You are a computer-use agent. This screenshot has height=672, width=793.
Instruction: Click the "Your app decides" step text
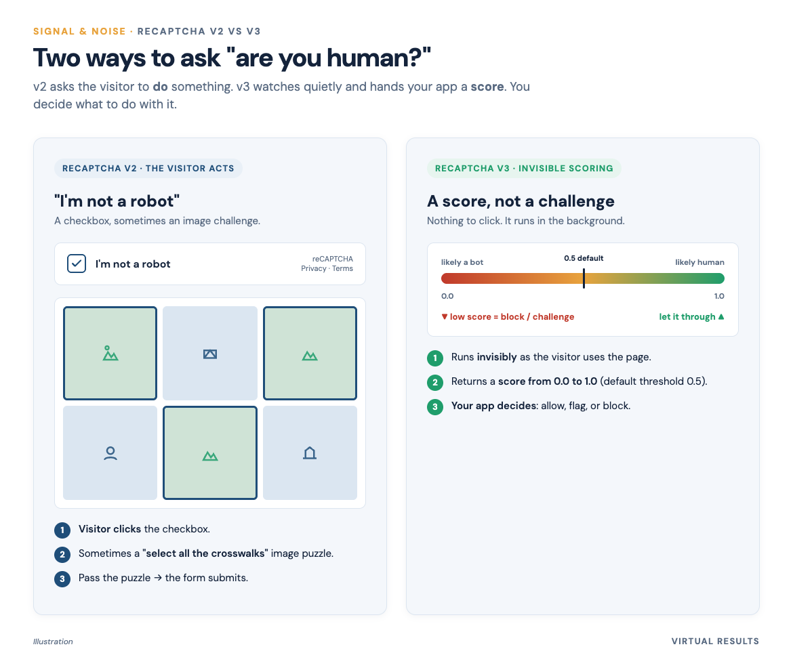point(541,406)
